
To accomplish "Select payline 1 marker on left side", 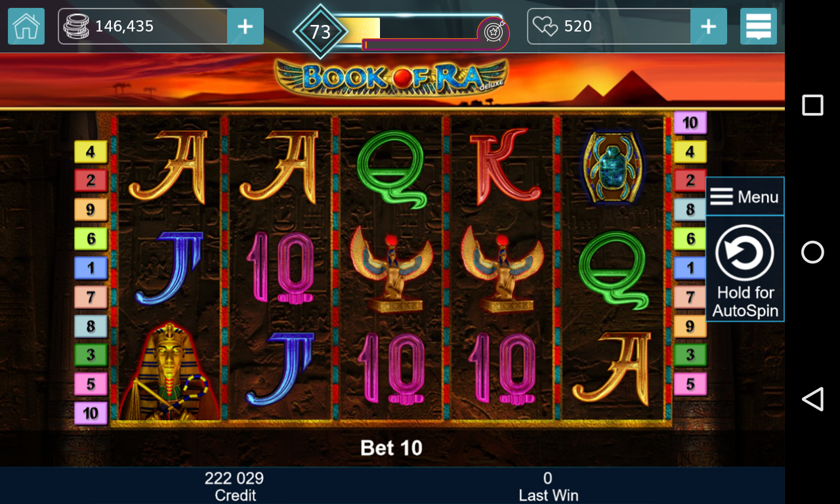I will pos(91,268).
